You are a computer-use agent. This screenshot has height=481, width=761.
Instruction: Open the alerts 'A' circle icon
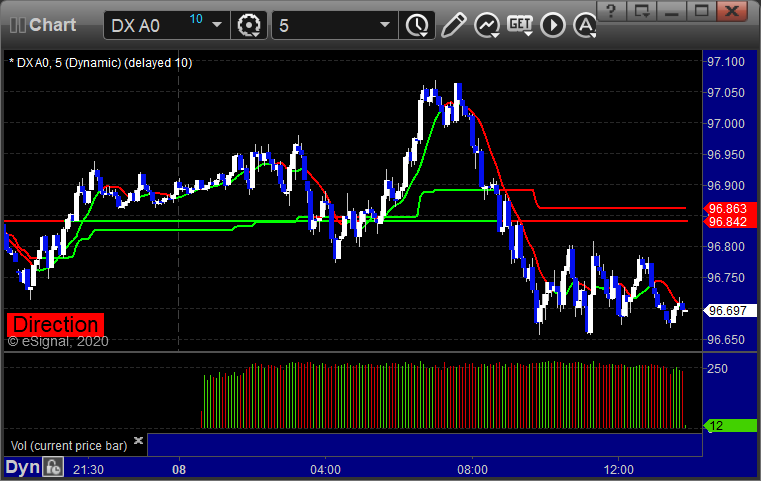(585, 25)
